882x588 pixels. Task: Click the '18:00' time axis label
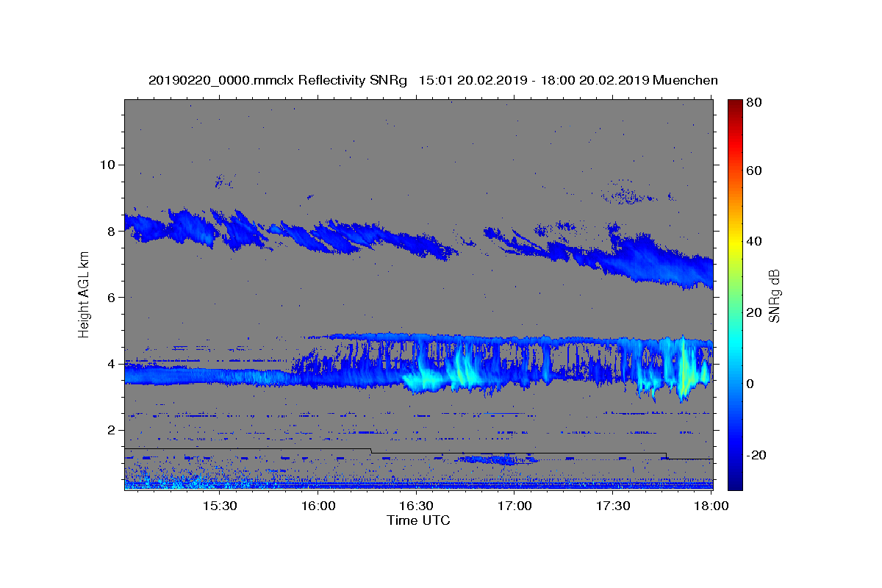[711, 506]
